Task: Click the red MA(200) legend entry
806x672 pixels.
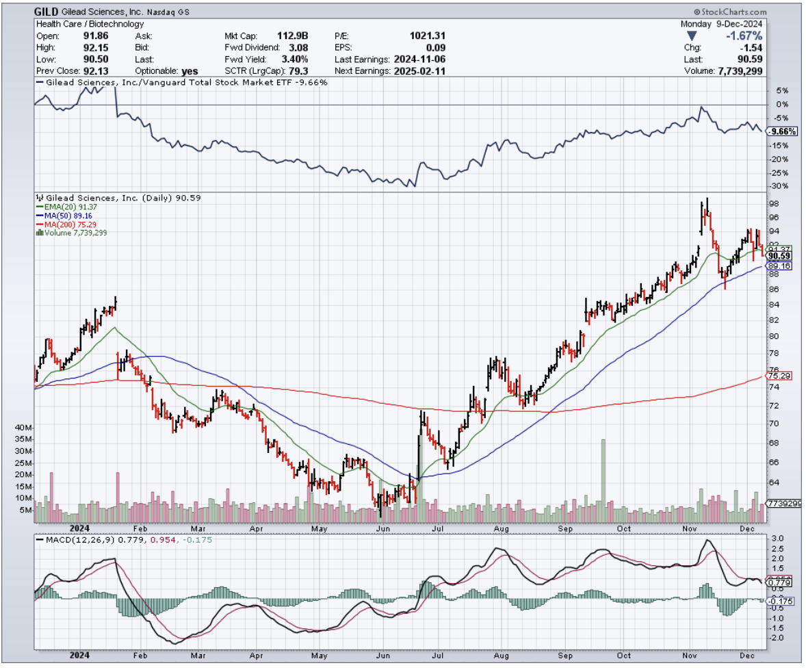Action: coord(62,224)
